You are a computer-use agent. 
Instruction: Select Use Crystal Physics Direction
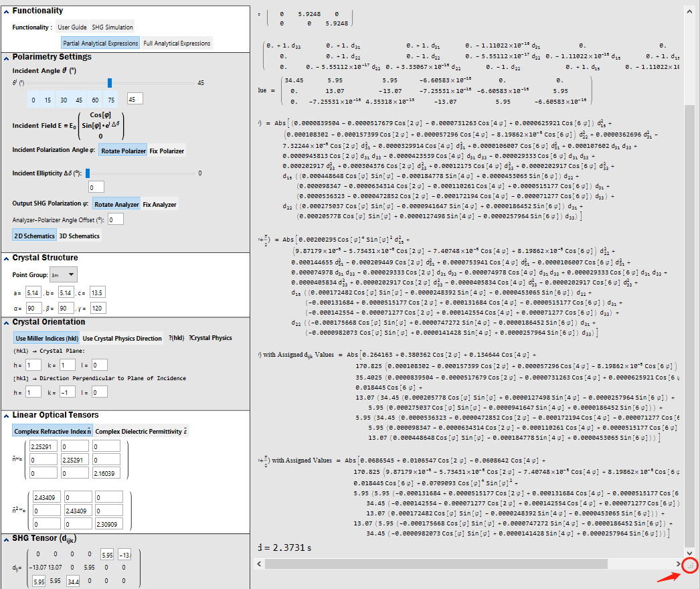coord(122,339)
